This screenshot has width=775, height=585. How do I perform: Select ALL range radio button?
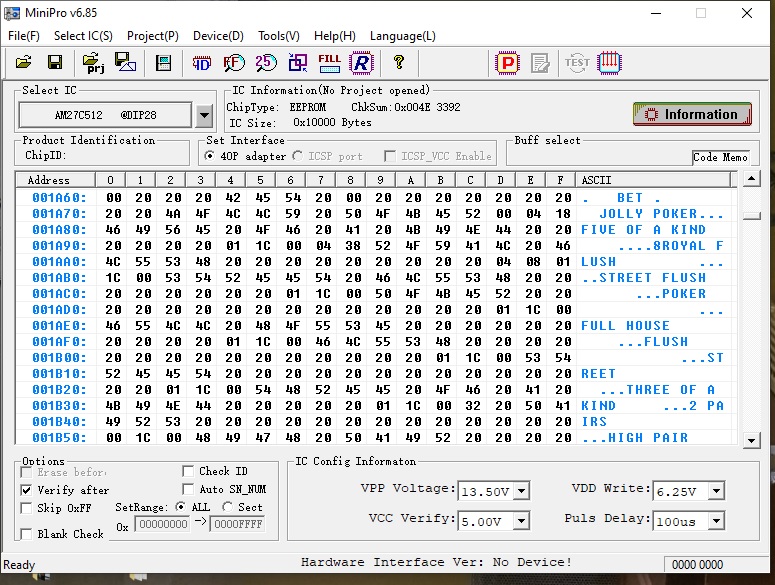tap(181, 507)
